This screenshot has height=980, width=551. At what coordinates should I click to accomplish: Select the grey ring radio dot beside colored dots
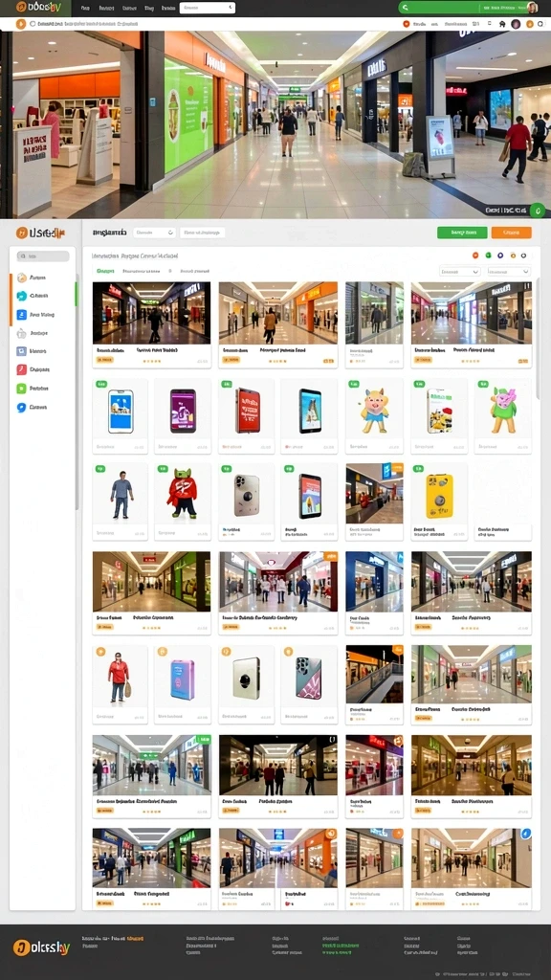(523, 255)
